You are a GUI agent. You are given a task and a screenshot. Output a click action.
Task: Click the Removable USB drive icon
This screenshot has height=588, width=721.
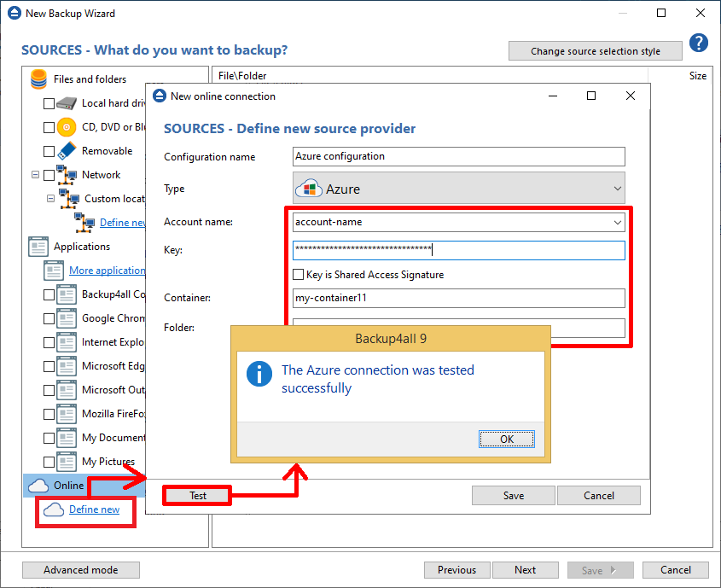(x=67, y=151)
